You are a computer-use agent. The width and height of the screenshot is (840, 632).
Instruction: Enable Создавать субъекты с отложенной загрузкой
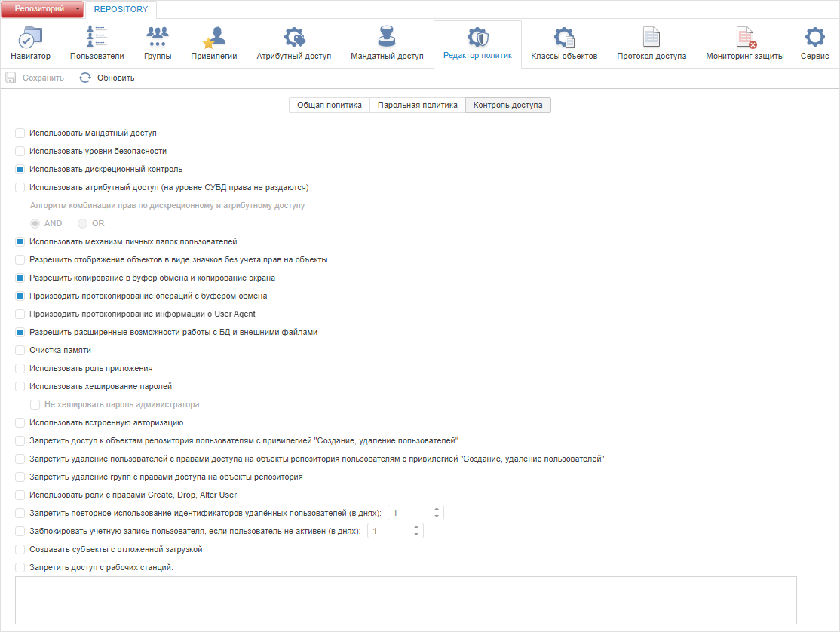pyautogui.click(x=20, y=550)
